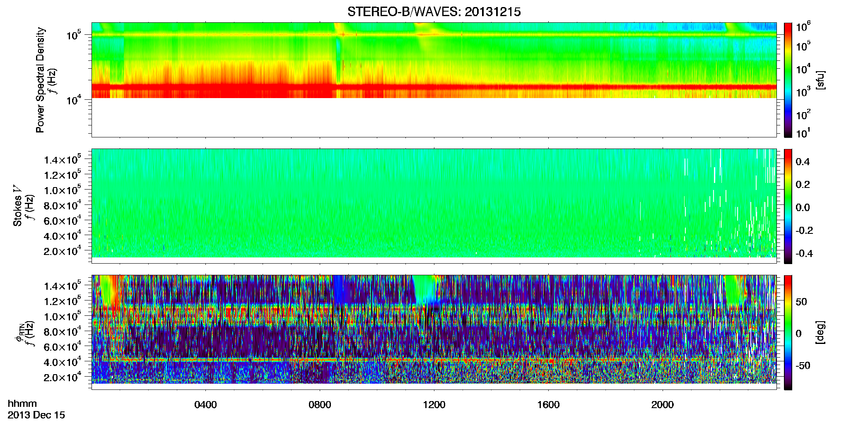868x447 pixels.
Task: Click the 0400 time tick label
Action: coord(206,405)
